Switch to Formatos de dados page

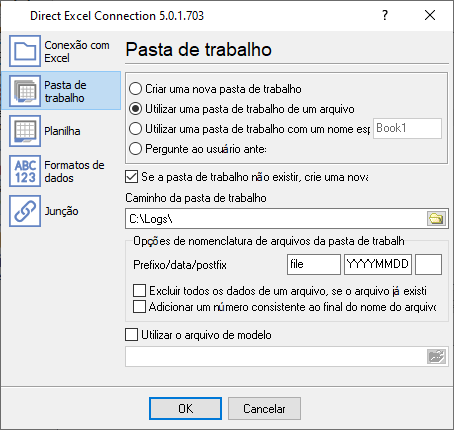coord(61,171)
